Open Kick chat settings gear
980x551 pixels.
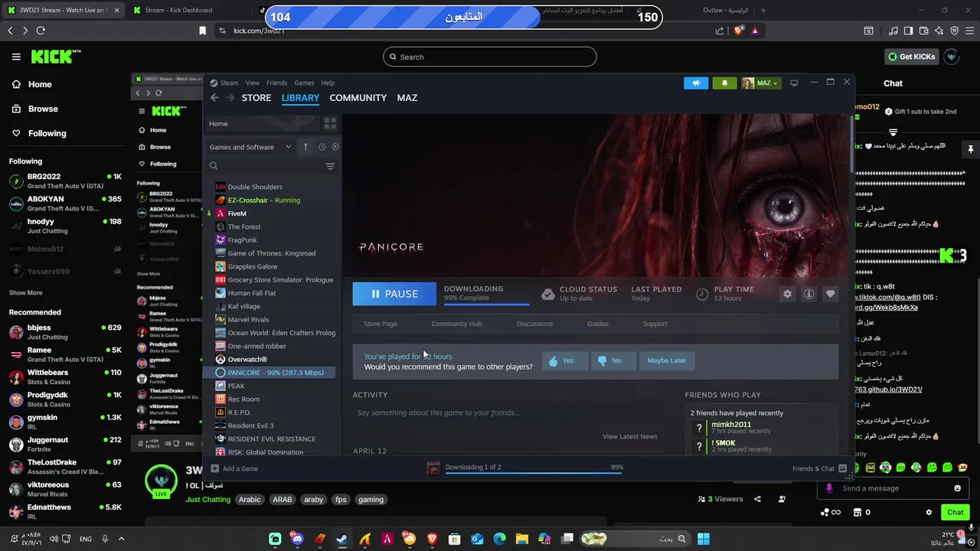(x=929, y=513)
